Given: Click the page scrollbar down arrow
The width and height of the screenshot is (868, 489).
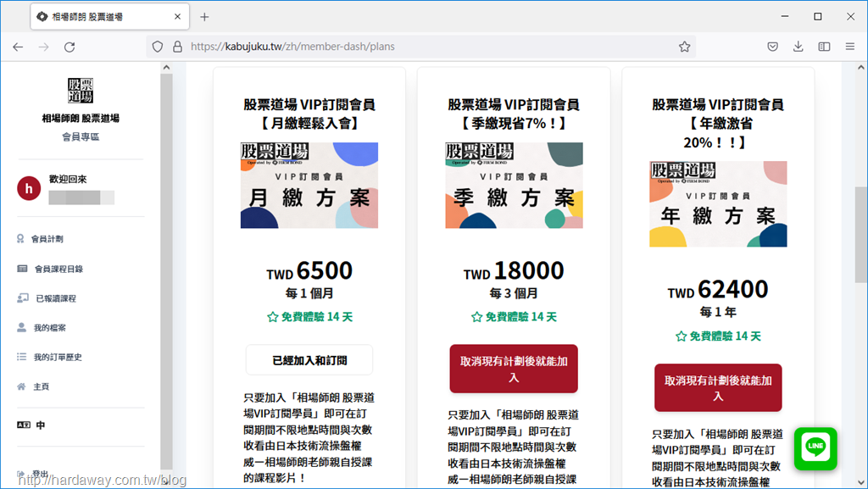Looking at the screenshot, I should point(861,482).
